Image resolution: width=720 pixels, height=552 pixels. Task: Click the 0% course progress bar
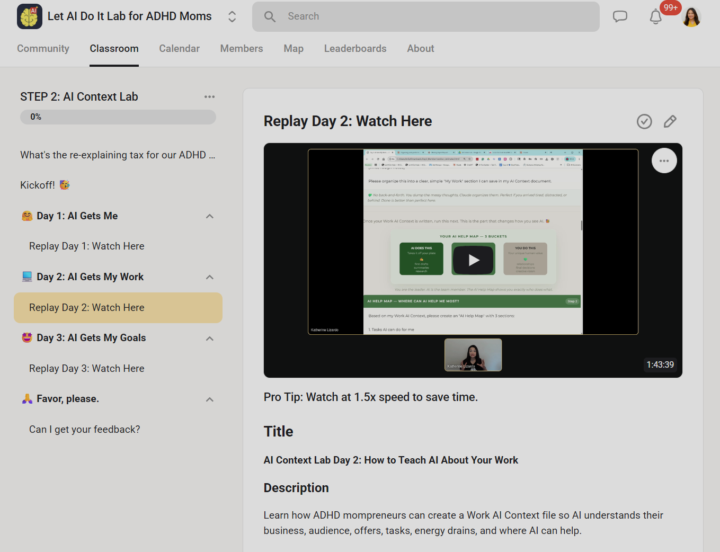point(118,117)
